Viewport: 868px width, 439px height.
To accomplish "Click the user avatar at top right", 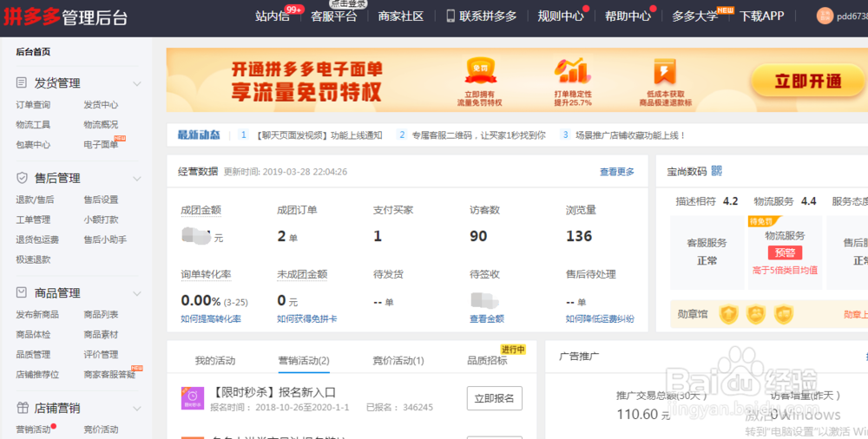I will point(825,16).
